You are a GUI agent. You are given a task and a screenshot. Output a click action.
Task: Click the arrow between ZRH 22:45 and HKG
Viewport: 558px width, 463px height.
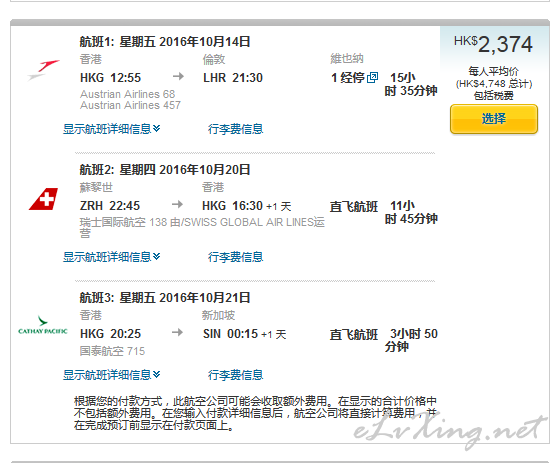(177, 204)
